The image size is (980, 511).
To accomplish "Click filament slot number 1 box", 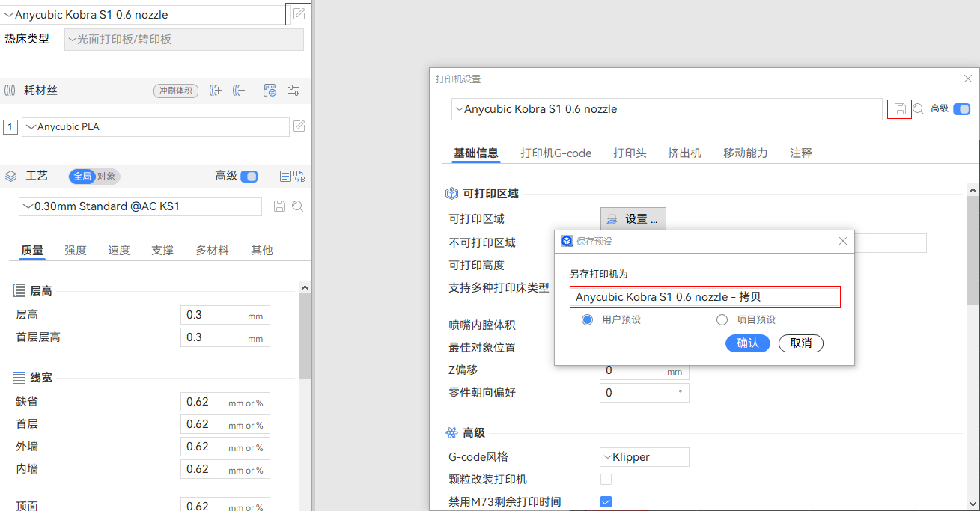I will click(x=10, y=127).
